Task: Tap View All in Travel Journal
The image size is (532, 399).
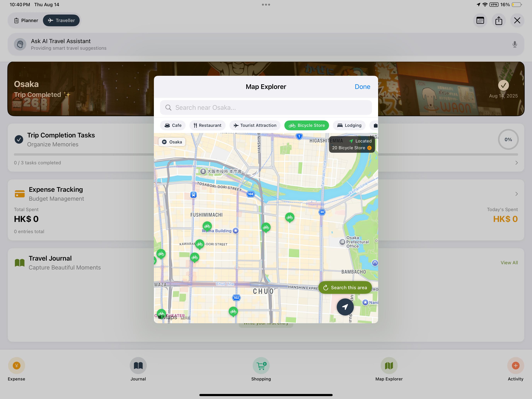Action: 509,263
